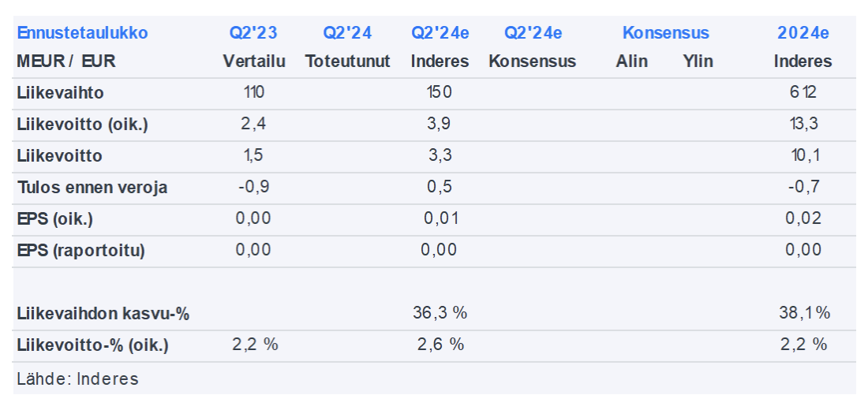868x410 pixels.
Task: Click the Lähde: Inderes source note
Action: (x=77, y=378)
